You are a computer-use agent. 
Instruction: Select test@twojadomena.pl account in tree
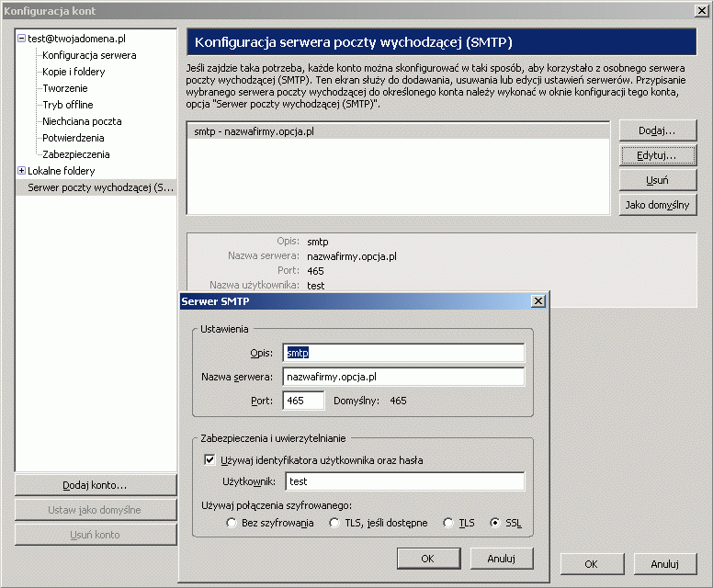coord(76,39)
